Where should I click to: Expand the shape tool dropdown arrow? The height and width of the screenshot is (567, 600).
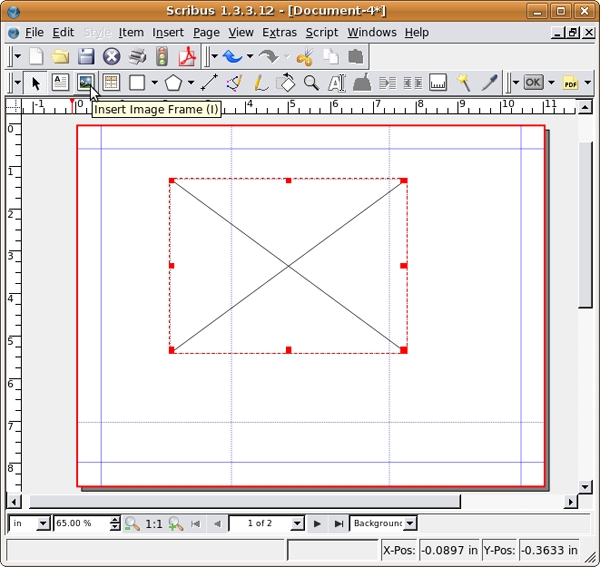154,83
